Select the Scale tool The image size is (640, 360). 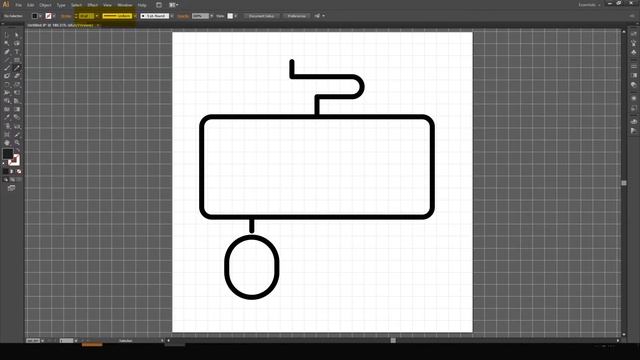(x=17, y=84)
